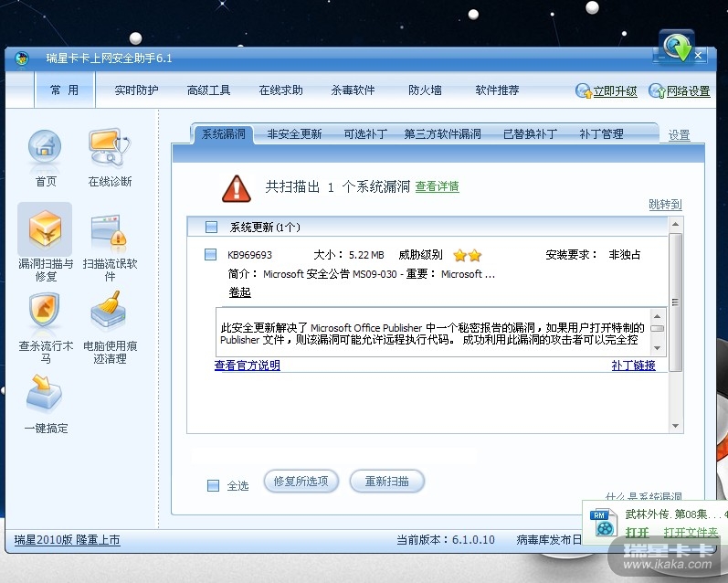The height and width of the screenshot is (583, 728).
Task: Tick the 系统更新(1个) group checkbox
Action: point(211,228)
